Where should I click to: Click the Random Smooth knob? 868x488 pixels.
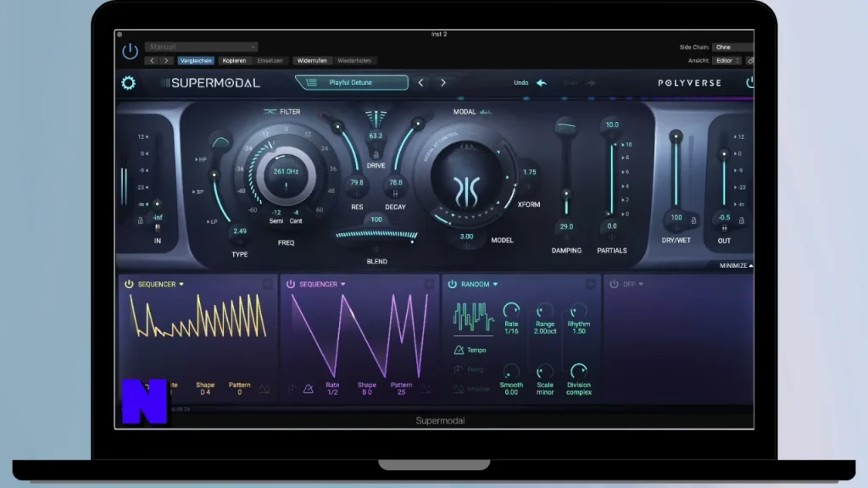pos(511,371)
